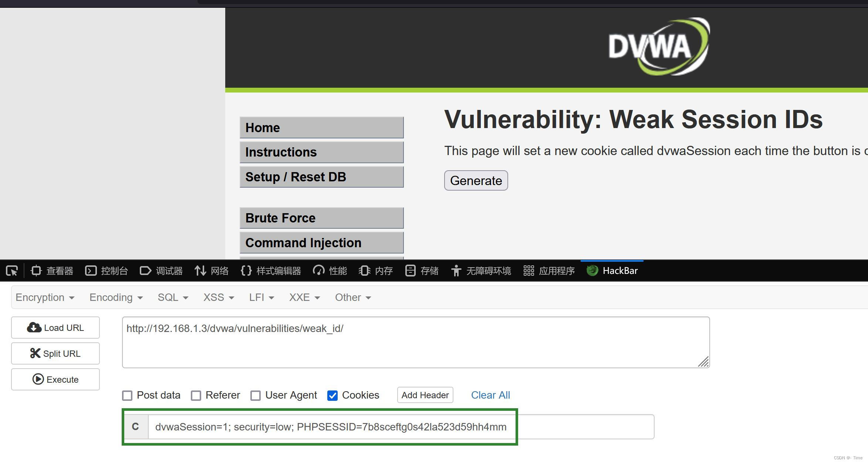Viewport: 868px width, 463px height.
Task: Click the element picker icon in devtools
Action: coord(12,271)
